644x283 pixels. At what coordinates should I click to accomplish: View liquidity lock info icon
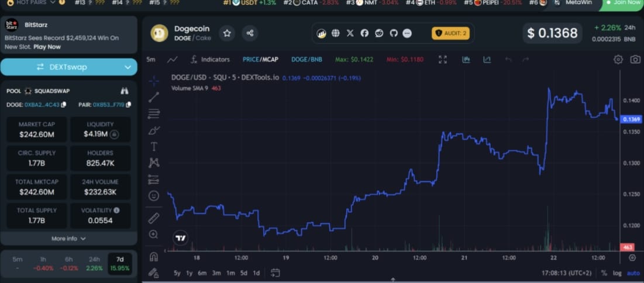pyautogui.click(x=114, y=134)
